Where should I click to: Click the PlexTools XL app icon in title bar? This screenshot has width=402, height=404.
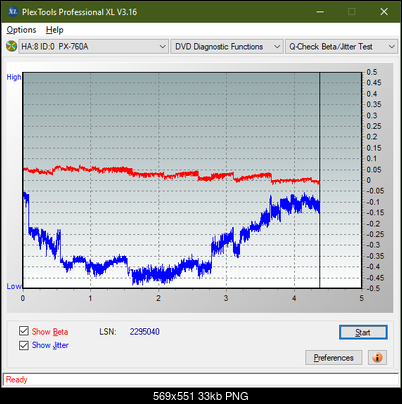coord(13,12)
